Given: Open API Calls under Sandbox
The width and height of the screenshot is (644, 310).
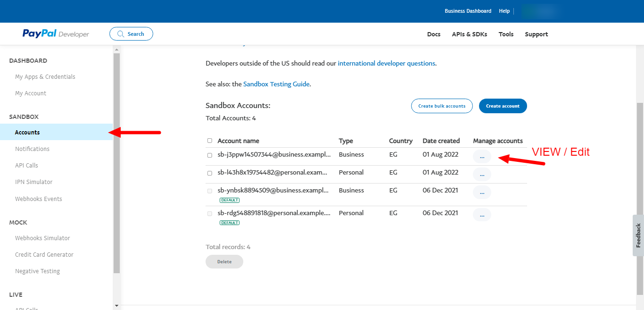Looking at the screenshot, I should point(26,166).
